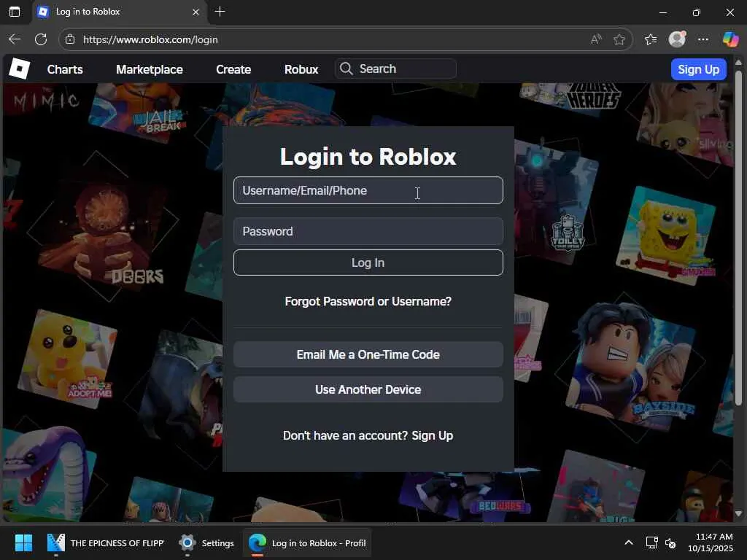Screen dimensions: 747x560
Task: Focus the Roblox Search field
Action: (395, 69)
